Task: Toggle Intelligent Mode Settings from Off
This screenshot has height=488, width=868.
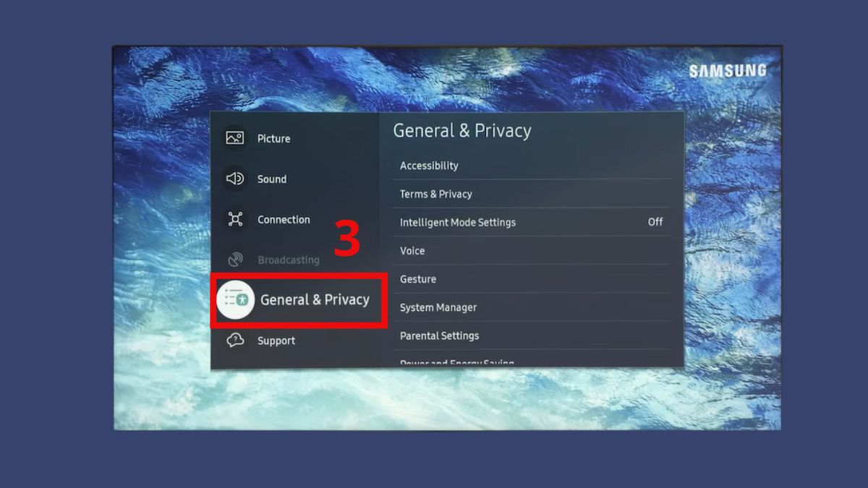Action: click(655, 222)
